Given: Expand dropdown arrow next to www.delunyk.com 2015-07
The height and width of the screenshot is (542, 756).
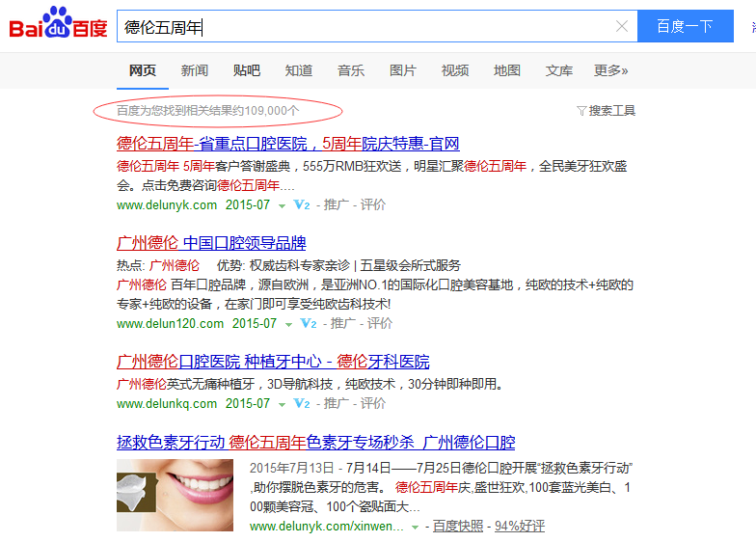Looking at the screenshot, I should [x=282, y=206].
